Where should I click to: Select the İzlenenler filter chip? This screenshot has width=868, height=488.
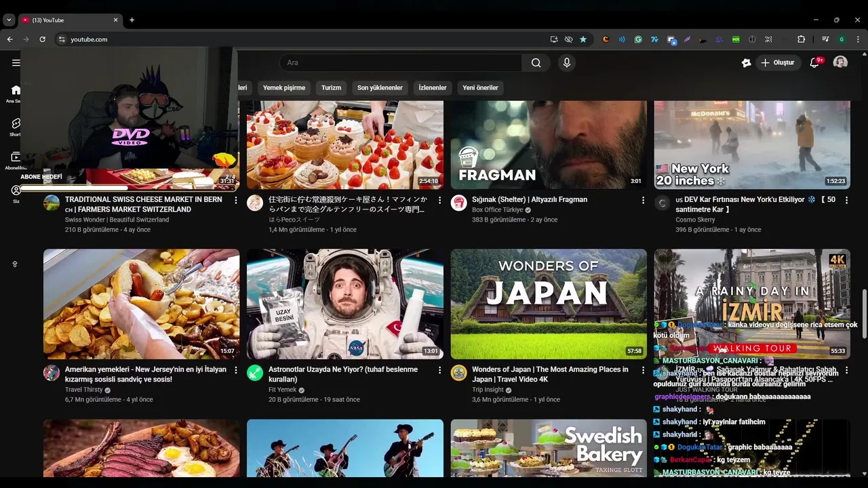pos(433,87)
